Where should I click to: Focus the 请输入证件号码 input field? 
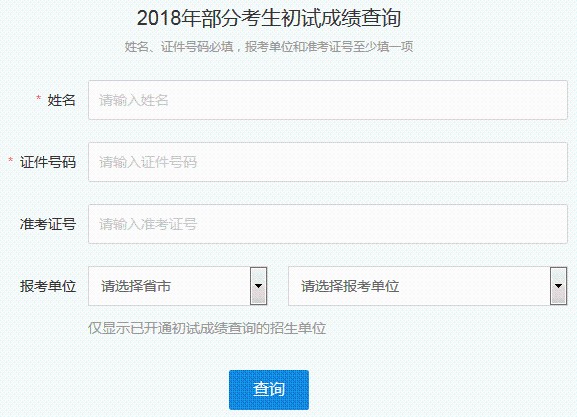coord(328,162)
